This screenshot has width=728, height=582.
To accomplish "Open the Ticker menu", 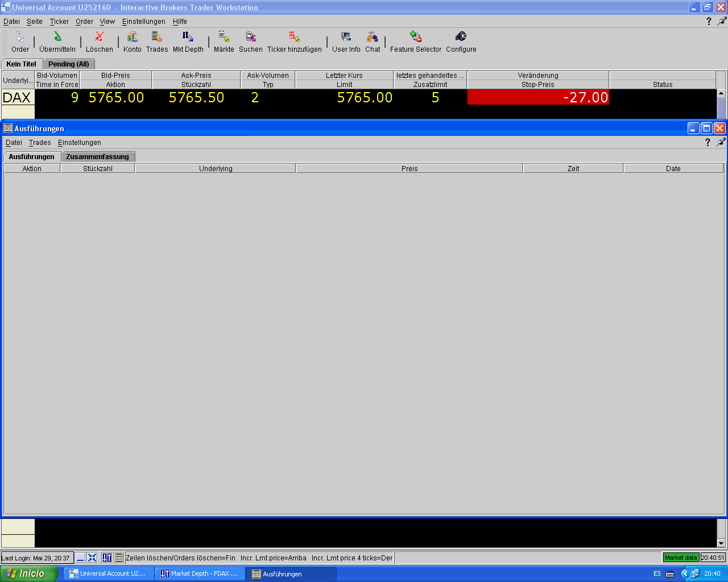I will pyautogui.click(x=59, y=21).
